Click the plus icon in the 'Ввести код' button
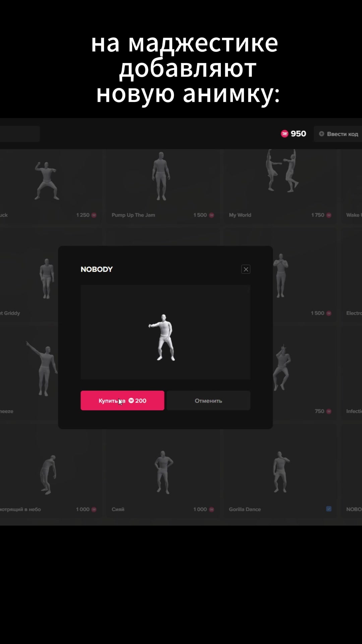This screenshot has height=644, width=362. [321, 134]
